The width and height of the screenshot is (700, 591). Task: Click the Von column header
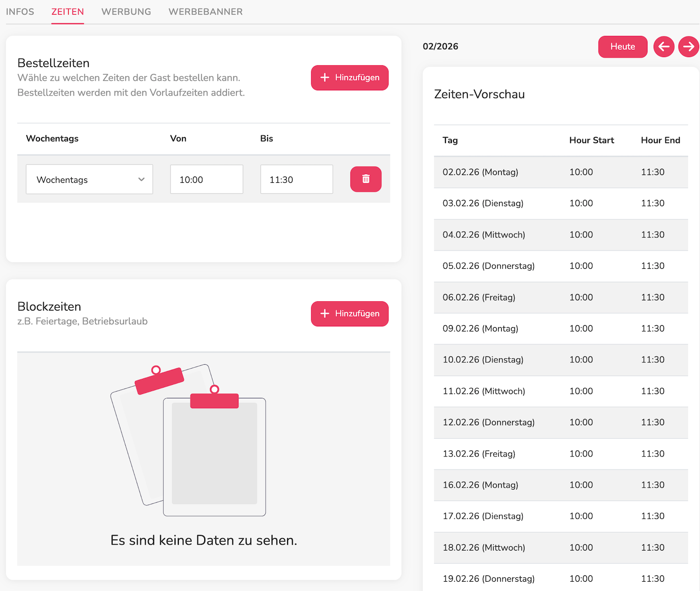coord(178,138)
